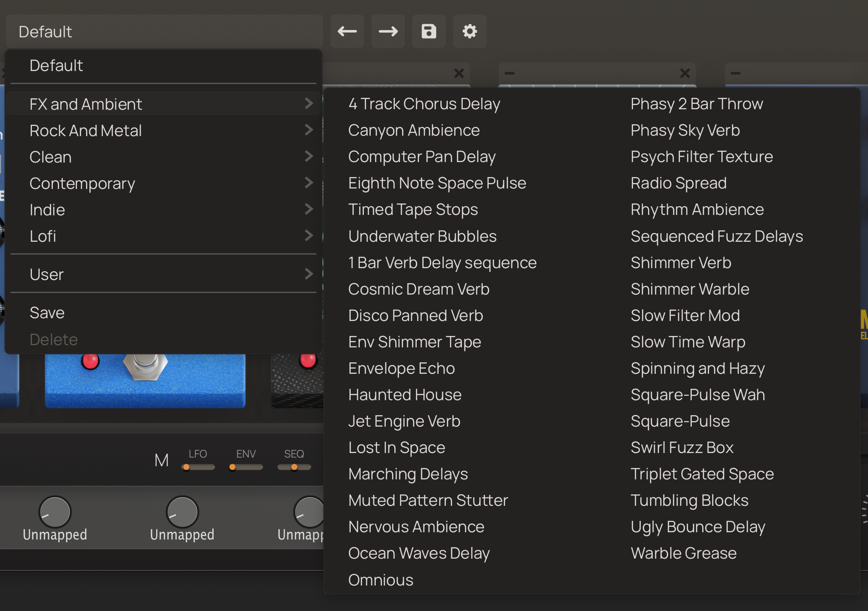Toggle the red LED on the black pedal
The height and width of the screenshot is (611, 868).
[x=308, y=360]
